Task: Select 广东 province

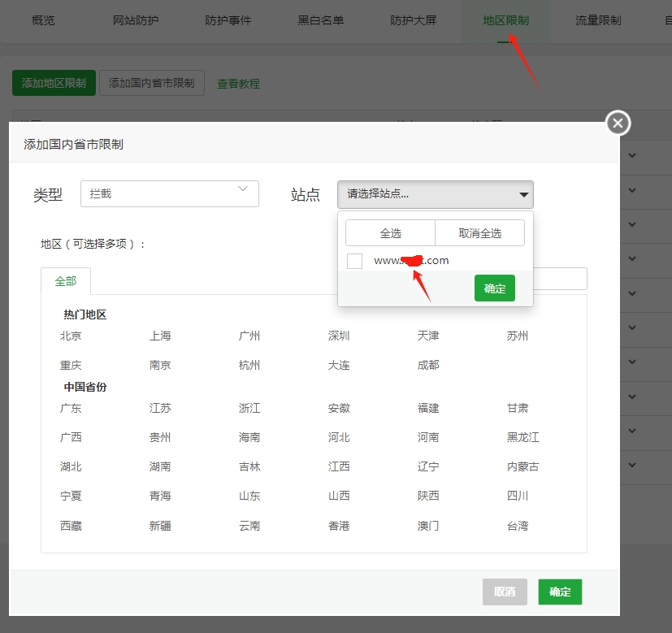Action: (71, 408)
